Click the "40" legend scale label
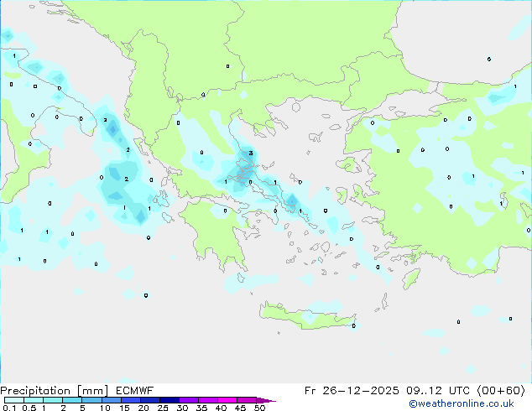The image size is (532, 411). [x=222, y=408]
